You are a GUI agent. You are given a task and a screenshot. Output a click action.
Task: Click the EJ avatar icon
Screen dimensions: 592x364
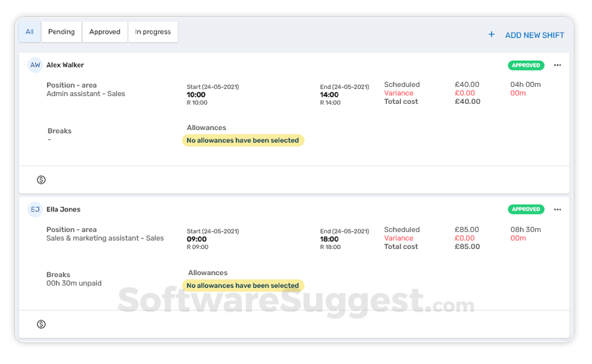[x=35, y=210]
